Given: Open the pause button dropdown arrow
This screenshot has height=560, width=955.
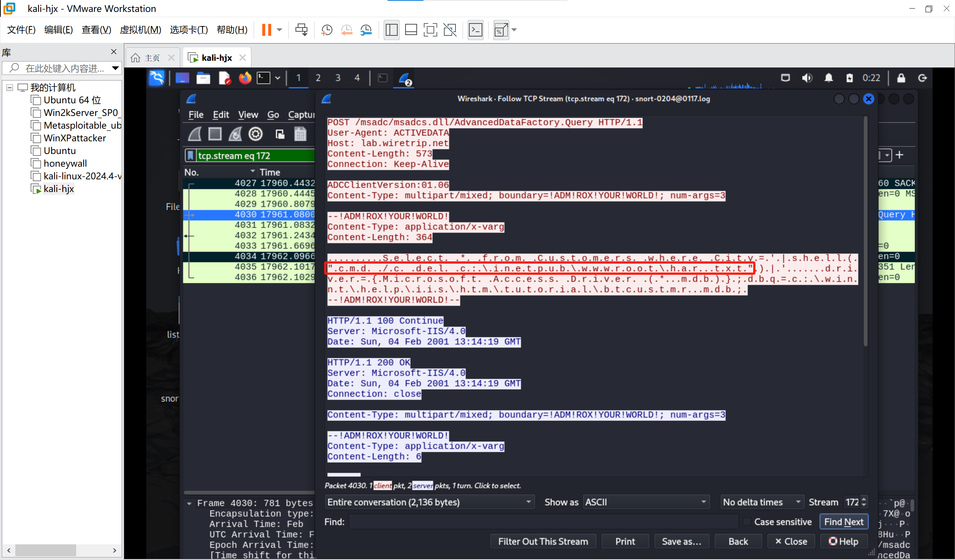Looking at the screenshot, I should coord(280,29).
